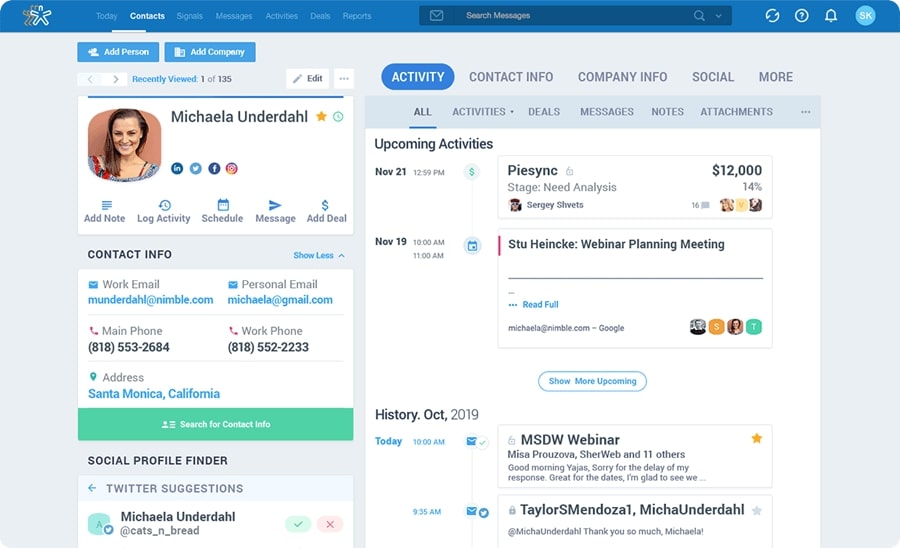Star the TaylorSMendoza1 message

click(757, 510)
